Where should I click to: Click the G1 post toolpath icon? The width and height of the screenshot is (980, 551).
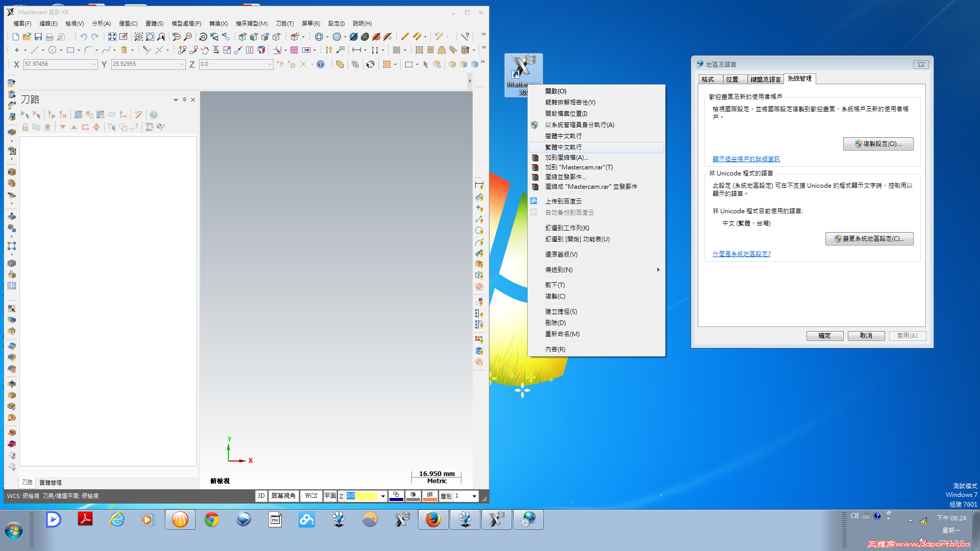(112, 115)
